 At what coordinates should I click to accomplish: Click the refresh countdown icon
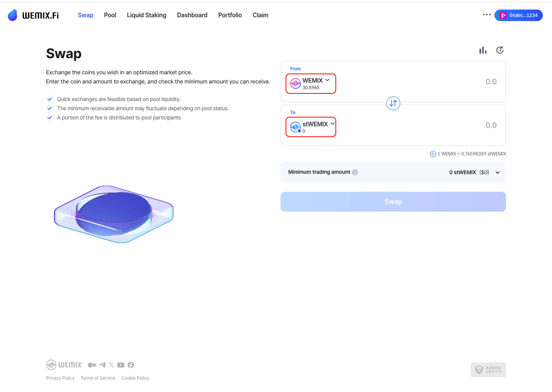click(499, 50)
